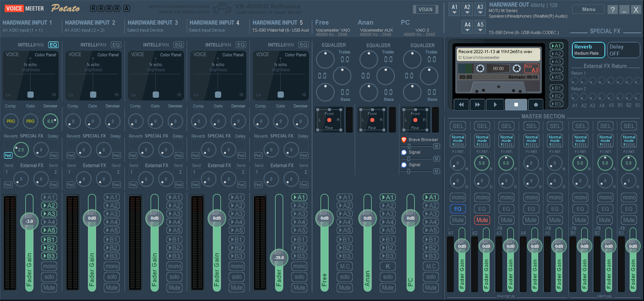Image resolution: width=644 pixels, height=301 pixels.
Task: Disable B1 routing on Hardware Input 1
Action: click(49, 240)
